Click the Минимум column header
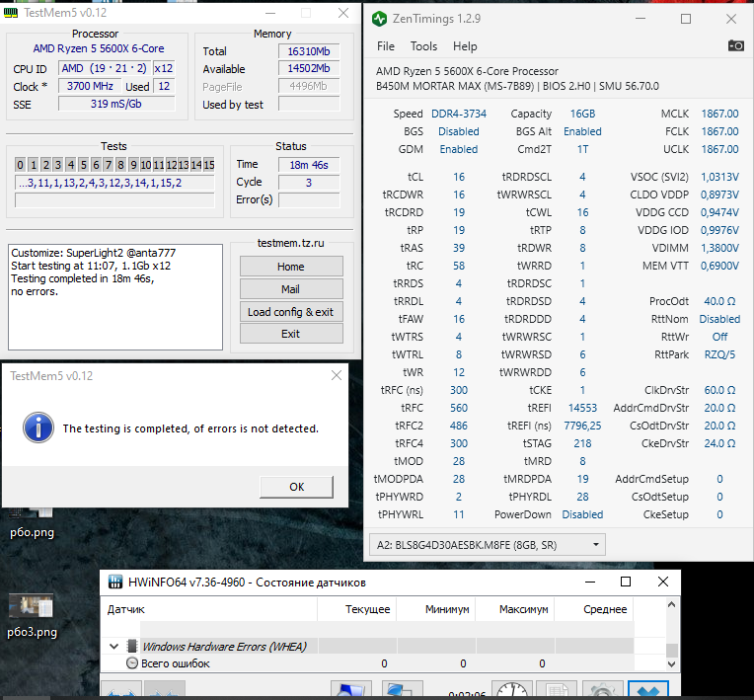This screenshot has width=754, height=700. (436, 609)
